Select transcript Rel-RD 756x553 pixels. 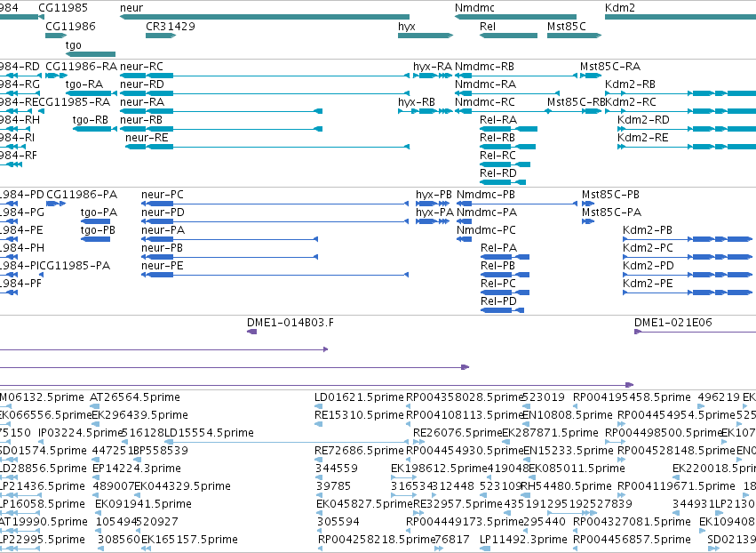pyautogui.click(x=498, y=173)
